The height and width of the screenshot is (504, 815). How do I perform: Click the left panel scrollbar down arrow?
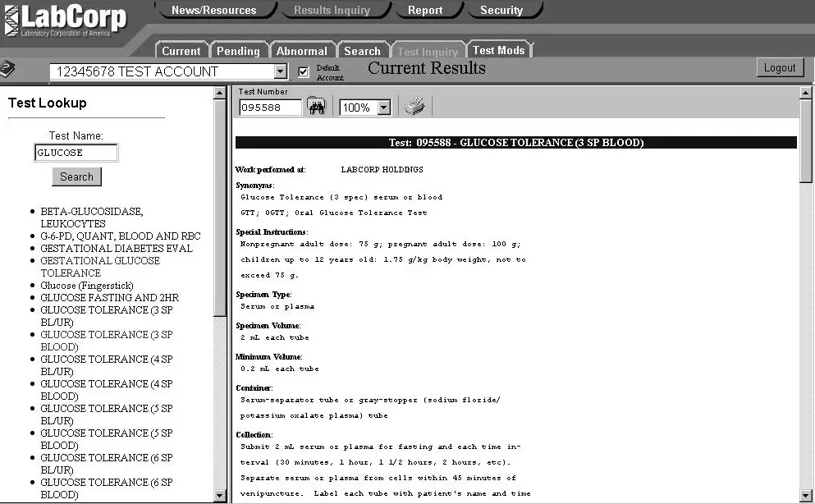[x=220, y=495]
